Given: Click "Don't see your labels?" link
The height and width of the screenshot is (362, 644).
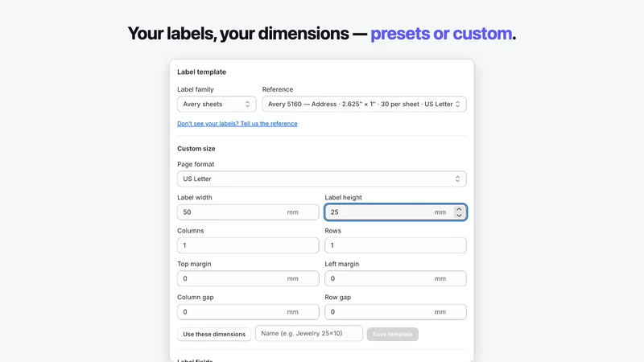Looking at the screenshot, I should (237, 124).
